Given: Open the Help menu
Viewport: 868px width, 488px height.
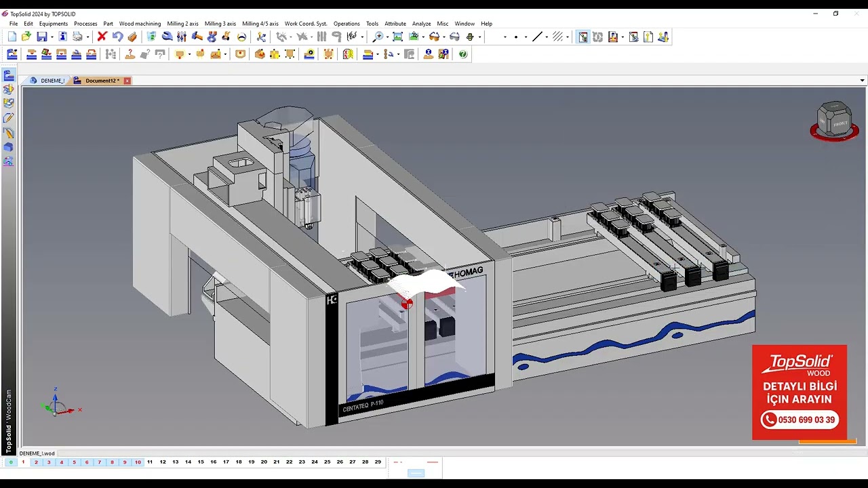Looking at the screenshot, I should coord(486,24).
